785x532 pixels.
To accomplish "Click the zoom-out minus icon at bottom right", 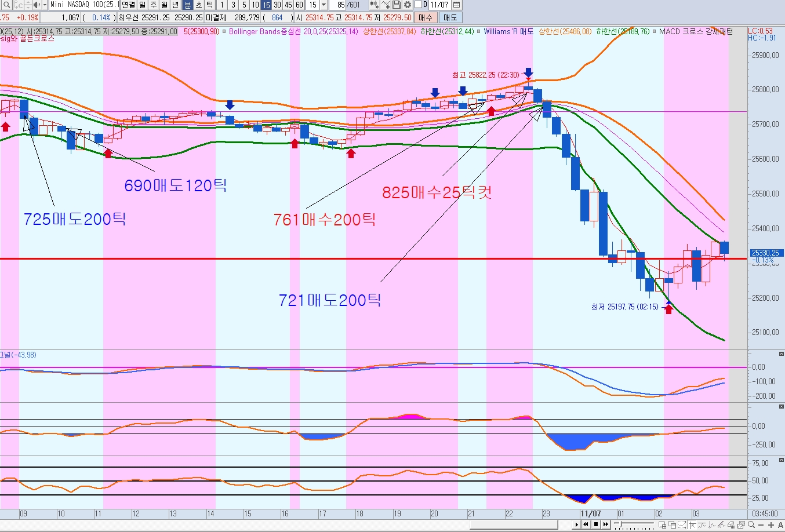I will coord(761,525).
